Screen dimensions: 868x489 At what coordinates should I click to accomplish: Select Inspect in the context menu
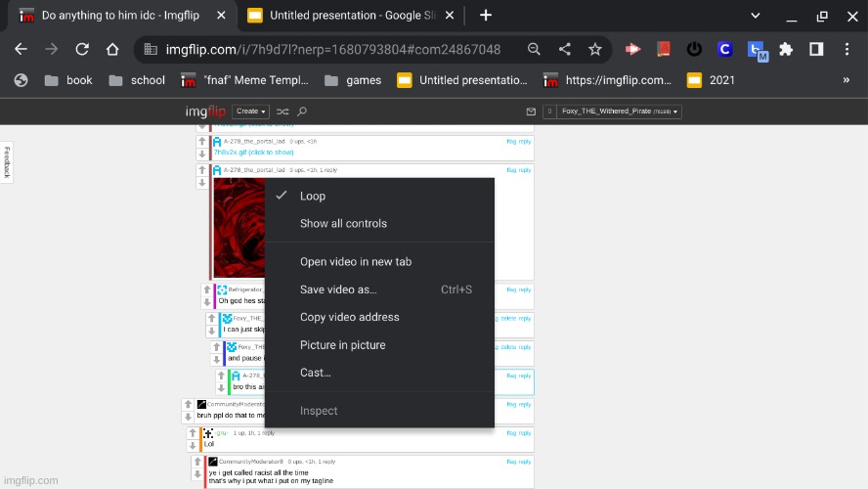tap(379, 411)
